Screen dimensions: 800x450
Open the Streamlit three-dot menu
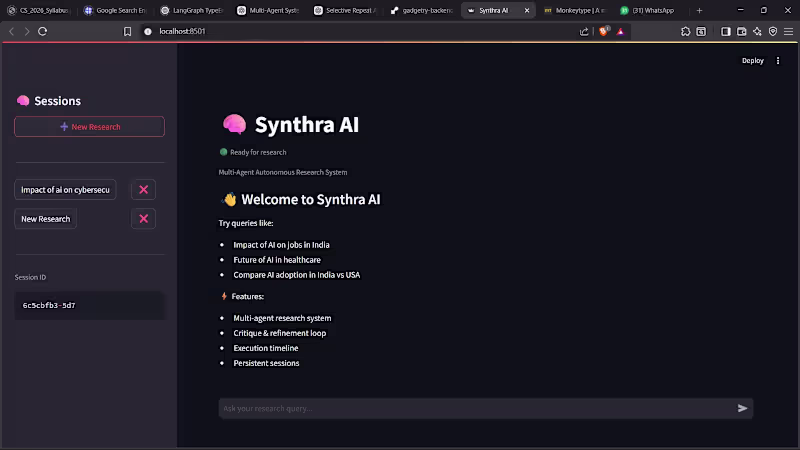778,60
